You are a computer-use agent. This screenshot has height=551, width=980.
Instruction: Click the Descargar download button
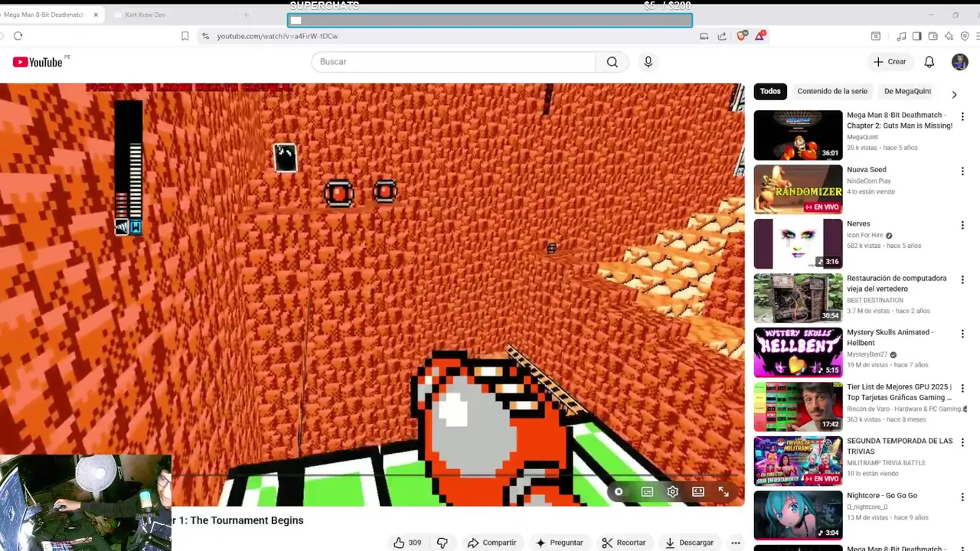pyautogui.click(x=689, y=543)
